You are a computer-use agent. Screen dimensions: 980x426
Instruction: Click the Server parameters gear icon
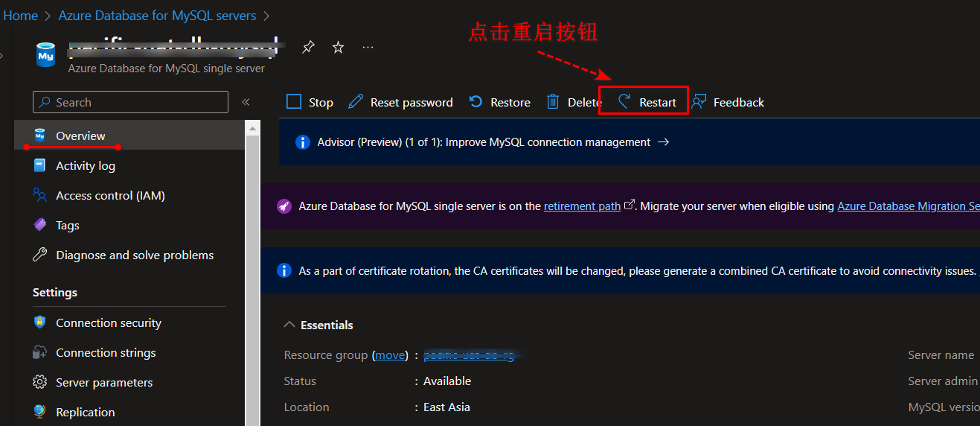(x=40, y=382)
